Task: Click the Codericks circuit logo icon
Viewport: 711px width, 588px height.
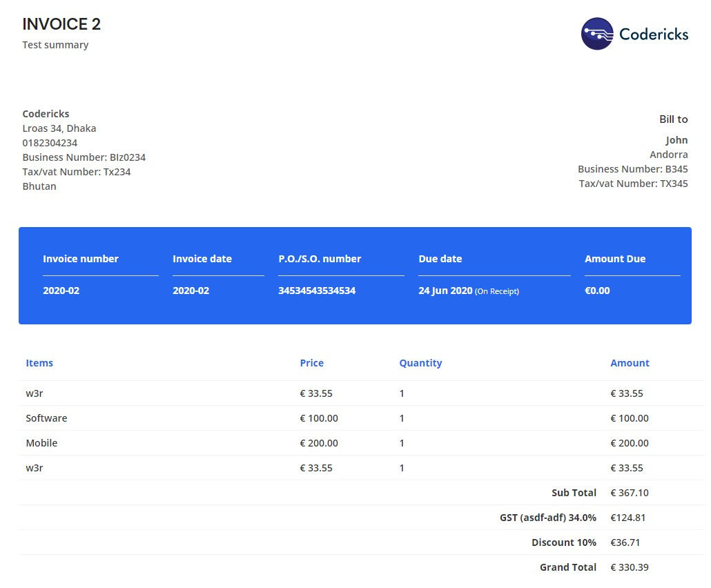Action: point(597,34)
